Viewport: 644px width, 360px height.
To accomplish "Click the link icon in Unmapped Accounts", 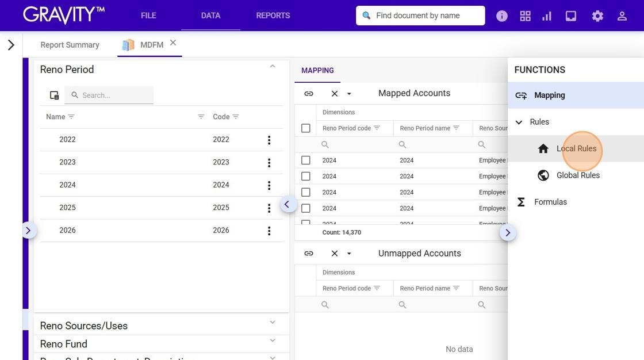I will [x=308, y=254].
